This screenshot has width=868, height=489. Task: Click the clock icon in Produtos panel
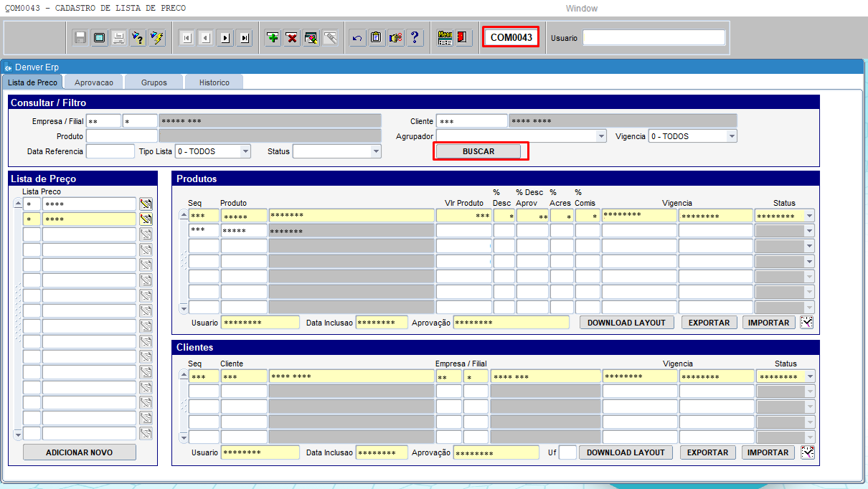(x=807, y=323)
